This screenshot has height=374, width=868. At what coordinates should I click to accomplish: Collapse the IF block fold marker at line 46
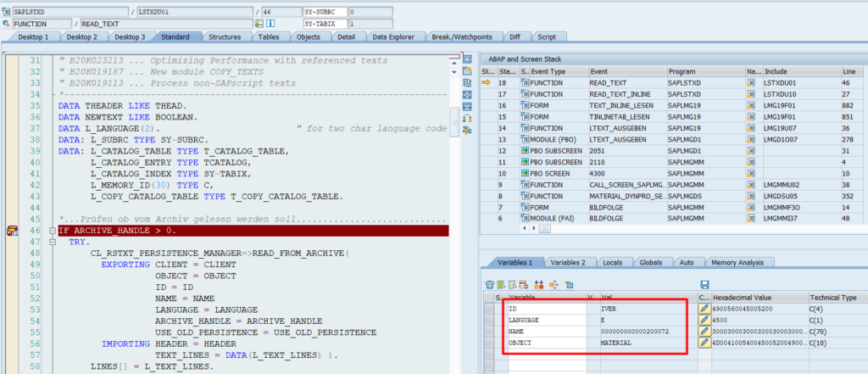(x=53, y=231)
